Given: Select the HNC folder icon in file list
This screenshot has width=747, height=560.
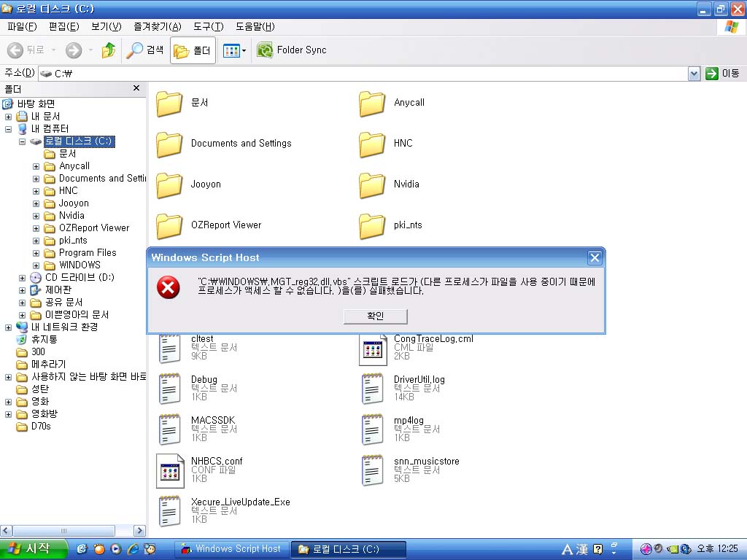Looking at the screenshot, I should click(x=372, y=144).
